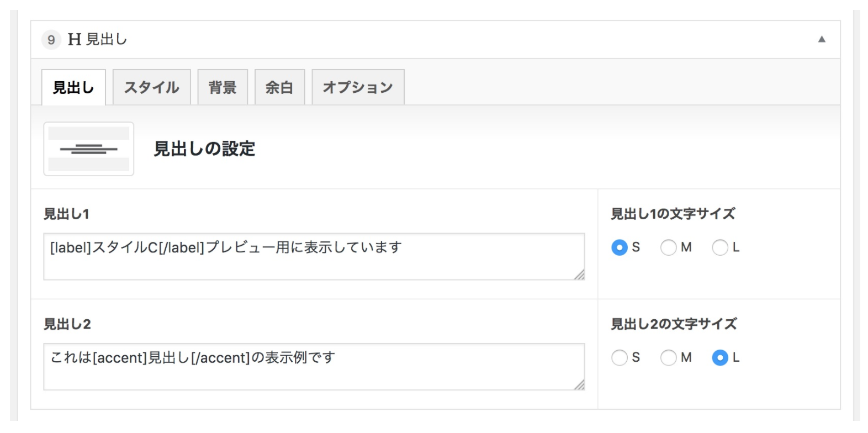Click the heading layout preview thumbnail
Viewport: 868px width, 433px height.
pos(89,149)
